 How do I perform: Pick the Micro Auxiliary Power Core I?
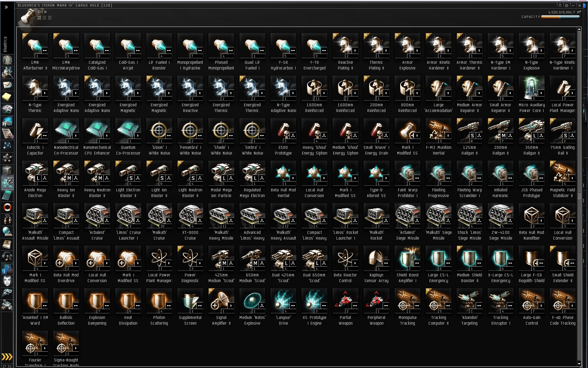tap(532, 94)
